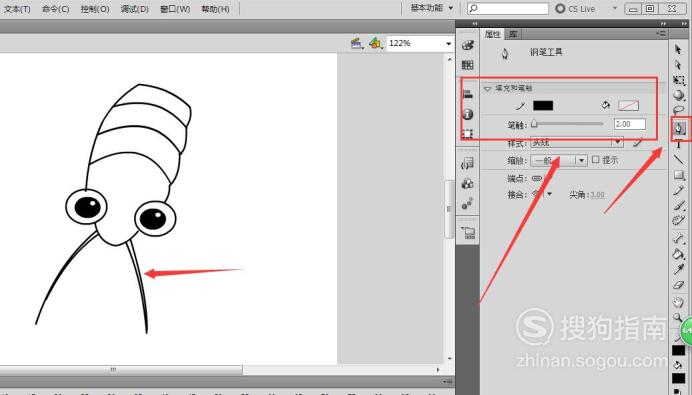The height and width of the screenshot is (395, 692).
Task: Open the Align panel icon
Action: click(x=468, y=94)
